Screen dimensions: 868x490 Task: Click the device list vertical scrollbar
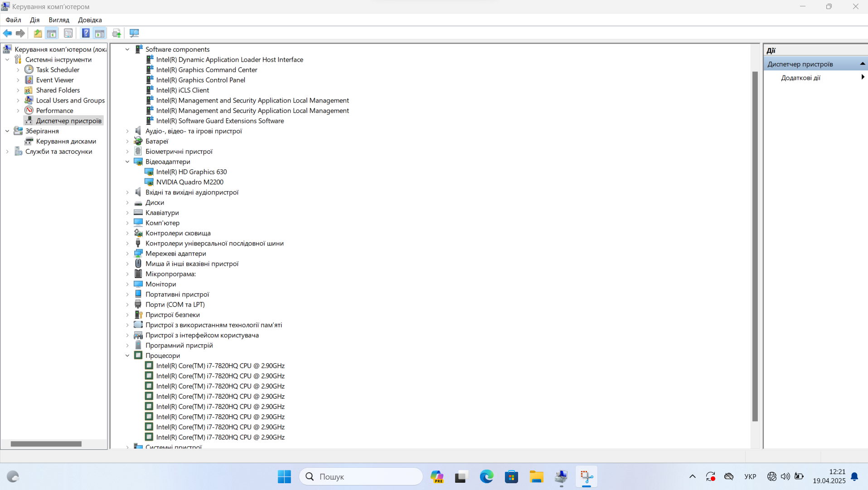pos(755,245)
